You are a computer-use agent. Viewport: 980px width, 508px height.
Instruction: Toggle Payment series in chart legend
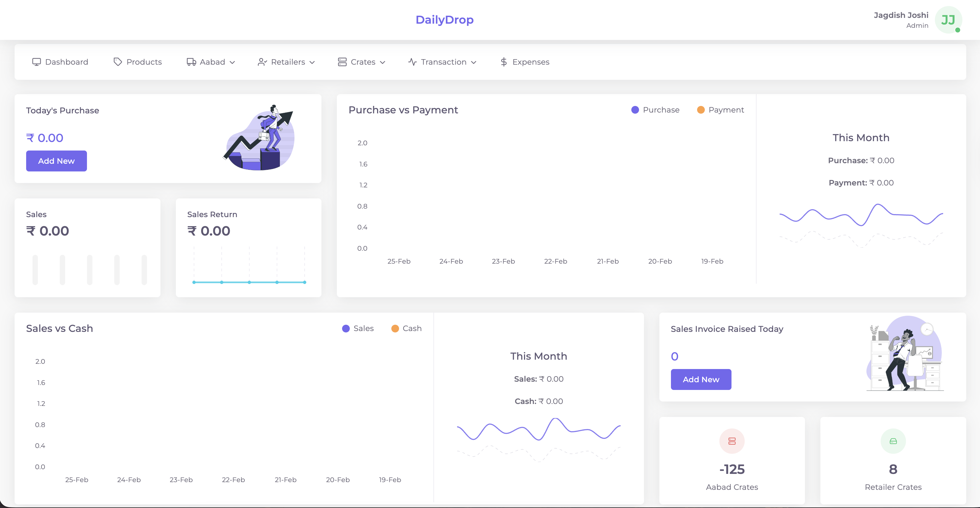(x=725, y=110)
